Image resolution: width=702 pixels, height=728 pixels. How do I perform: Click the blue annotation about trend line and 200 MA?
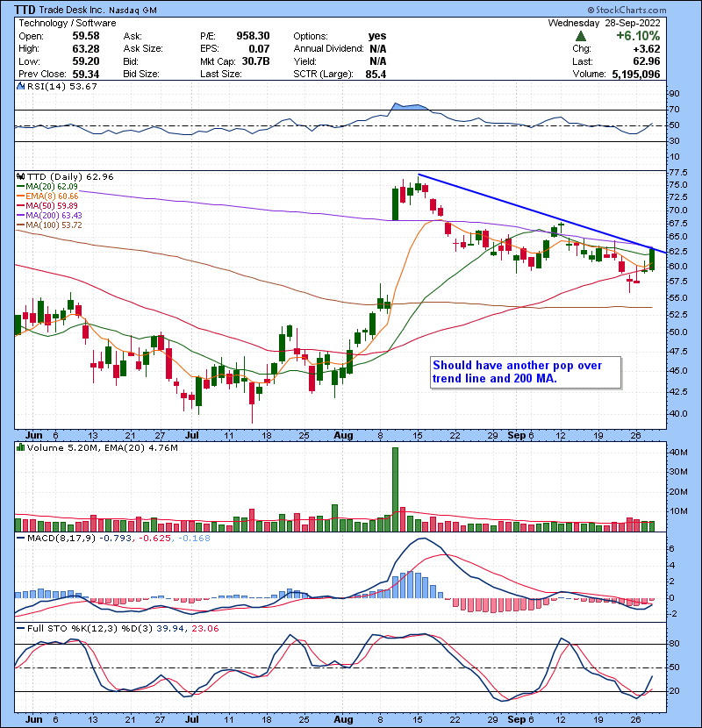point(526,373)
